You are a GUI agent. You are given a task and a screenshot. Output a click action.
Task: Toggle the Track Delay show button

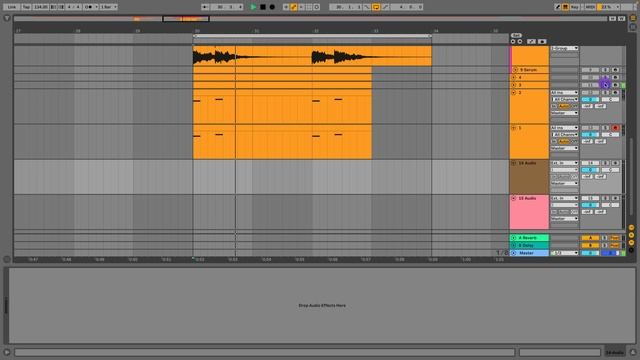click(x=631, y=250)
